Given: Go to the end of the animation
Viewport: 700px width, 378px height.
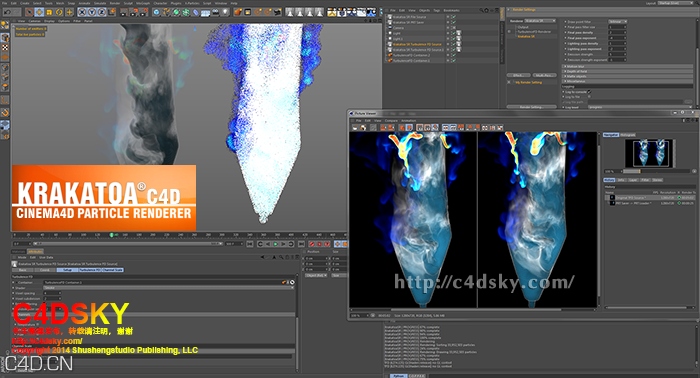Looking at the screenshot, I should 301,244.
